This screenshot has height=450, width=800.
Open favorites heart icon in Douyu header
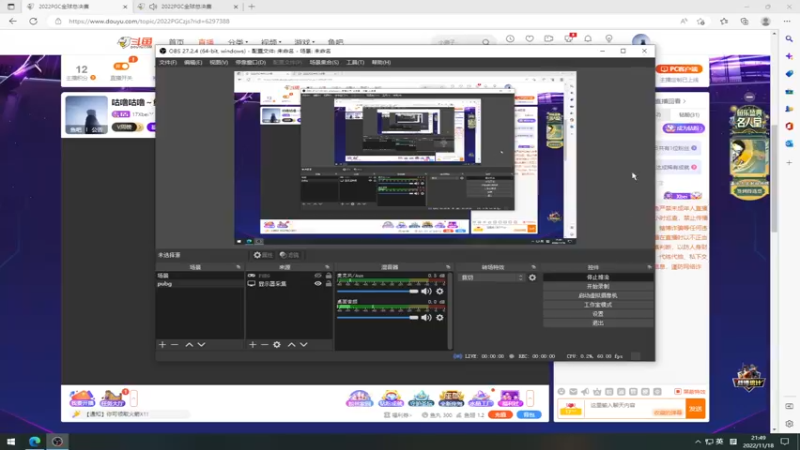pos(530,39)
